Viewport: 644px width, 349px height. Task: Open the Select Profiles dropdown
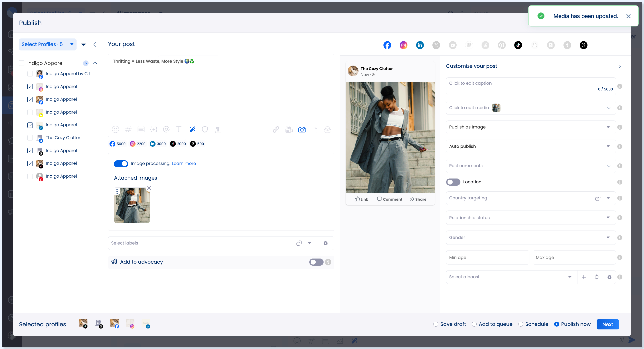point(48,44)
